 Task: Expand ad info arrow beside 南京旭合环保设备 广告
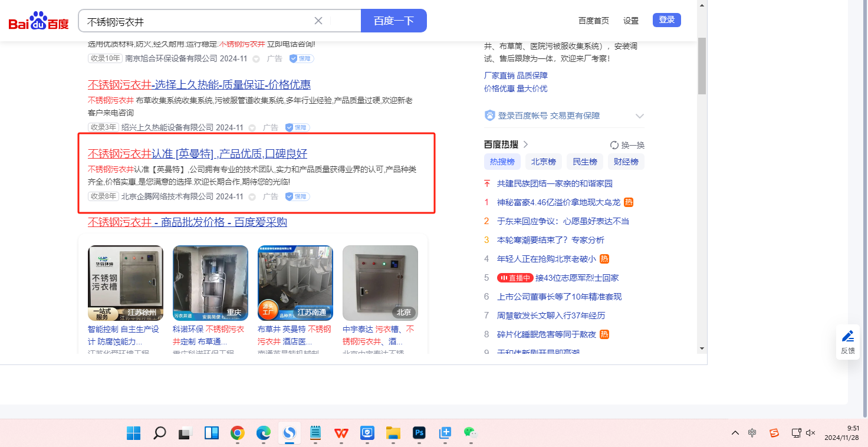click(257, 58)
